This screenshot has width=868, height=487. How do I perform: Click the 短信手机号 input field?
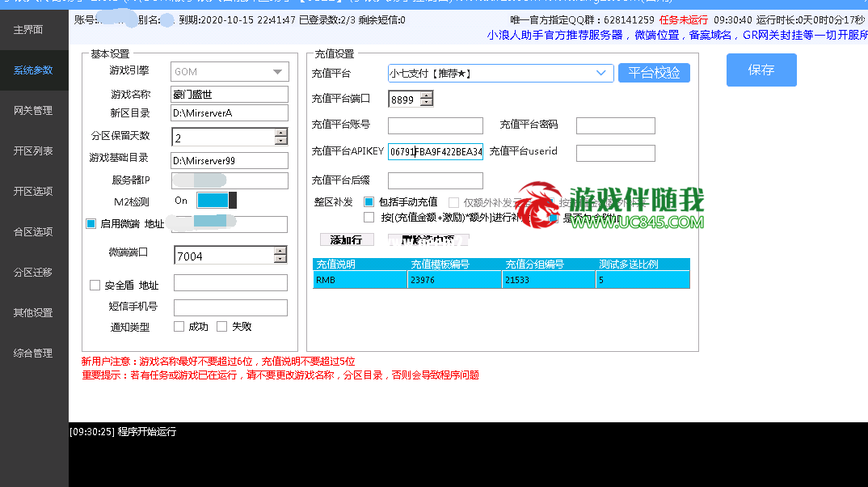coord(230,307)
